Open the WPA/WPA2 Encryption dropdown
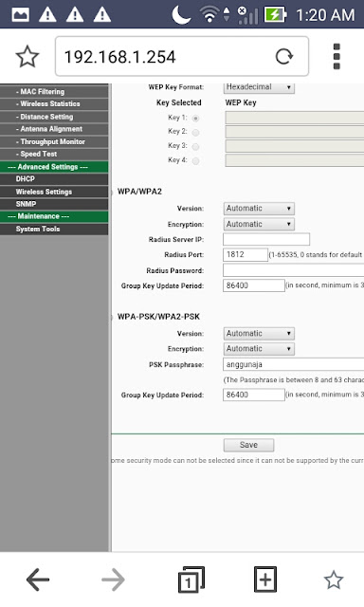Viewport: 364px width, 607px height. pyautogui.click(x=259, y=224)
